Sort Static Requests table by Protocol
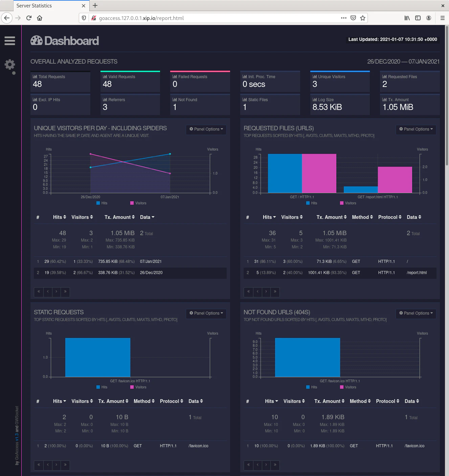Image resolution: width=449 pixels, height=476 pixels. pos(172,401)
